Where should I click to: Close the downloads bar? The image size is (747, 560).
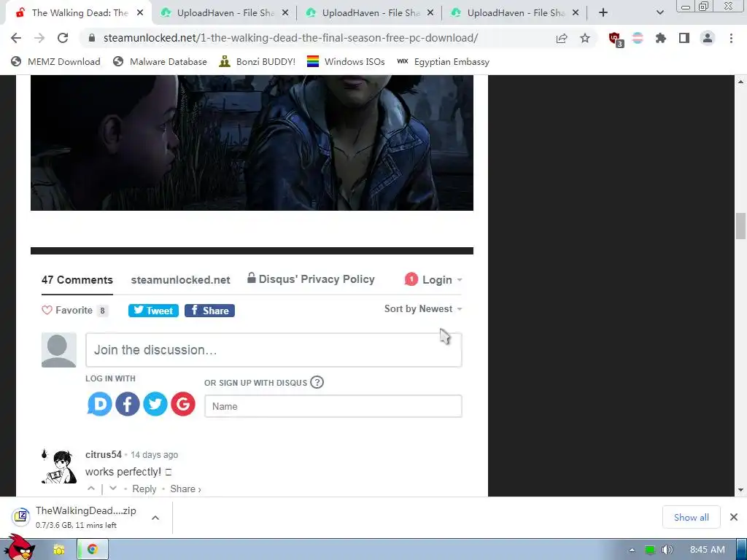tap(734, 517)
